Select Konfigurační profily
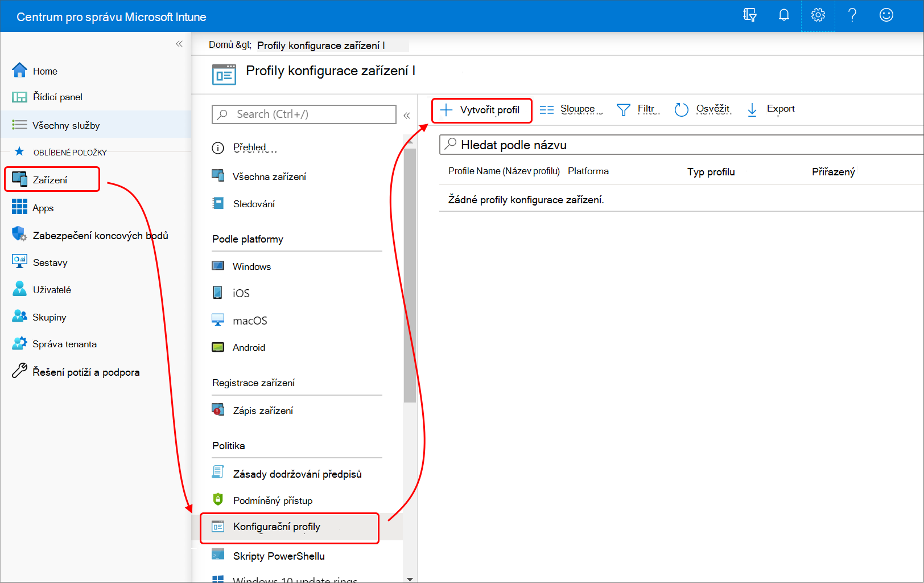This screenshot has height=583, width=924. 290,527
